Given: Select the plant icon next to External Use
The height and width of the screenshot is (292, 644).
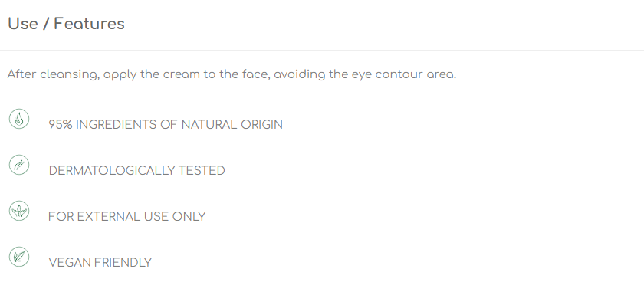Looking at the screenshot, I should [x=19, y=211].
